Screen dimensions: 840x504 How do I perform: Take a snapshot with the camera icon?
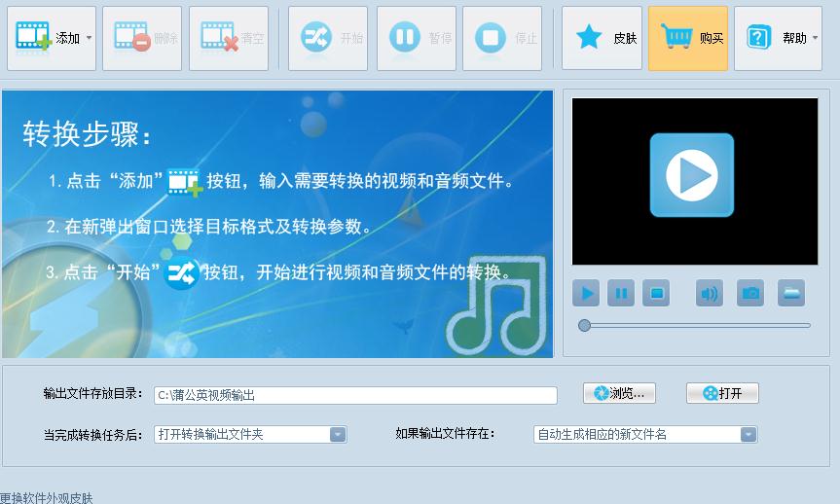[x=750, y=293]
